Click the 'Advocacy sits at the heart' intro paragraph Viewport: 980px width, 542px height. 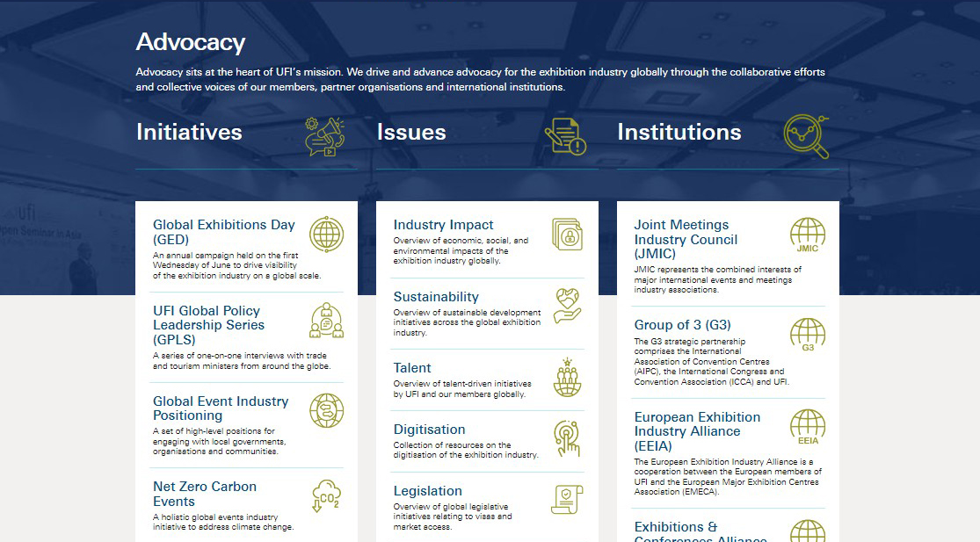480,79
